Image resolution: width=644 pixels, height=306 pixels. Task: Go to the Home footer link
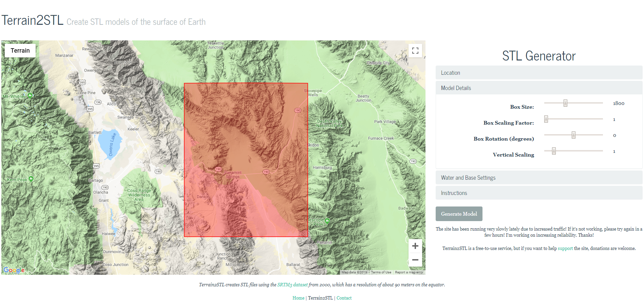tap(298, 298)
